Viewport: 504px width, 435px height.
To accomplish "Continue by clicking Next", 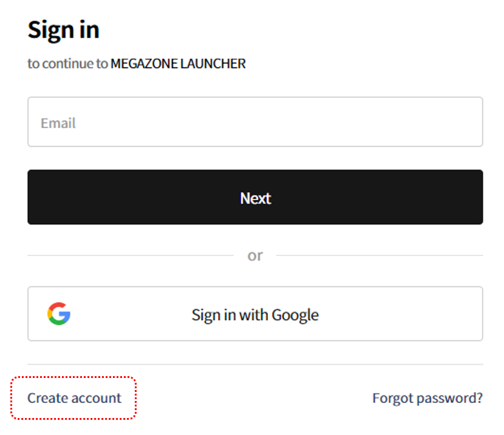I will (x=255, y=198).
